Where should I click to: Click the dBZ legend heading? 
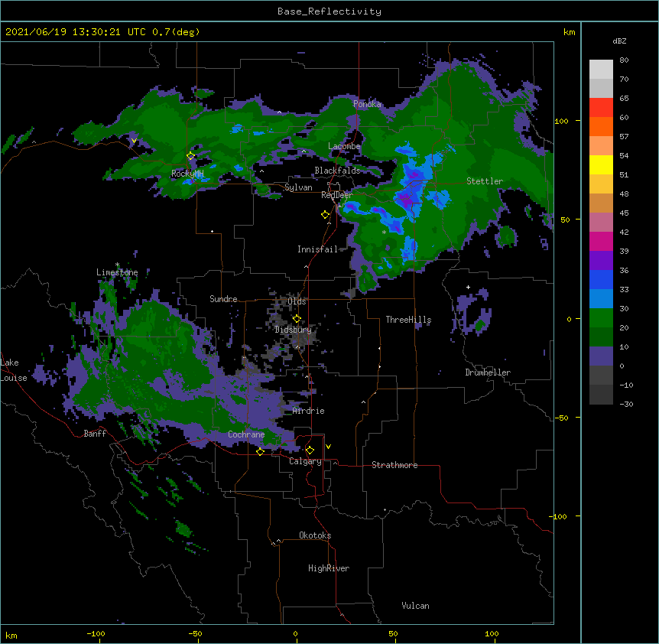click(x=619, y=41)
